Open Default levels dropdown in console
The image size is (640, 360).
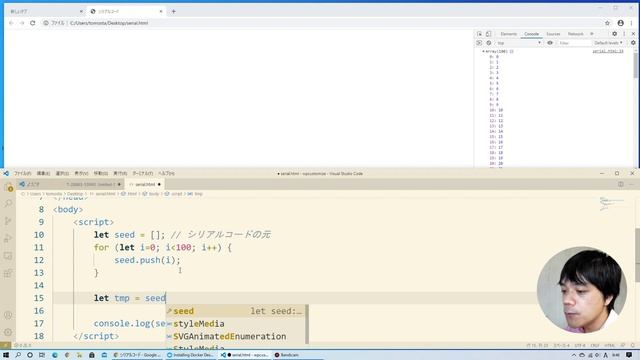click(x=608, y=43)
